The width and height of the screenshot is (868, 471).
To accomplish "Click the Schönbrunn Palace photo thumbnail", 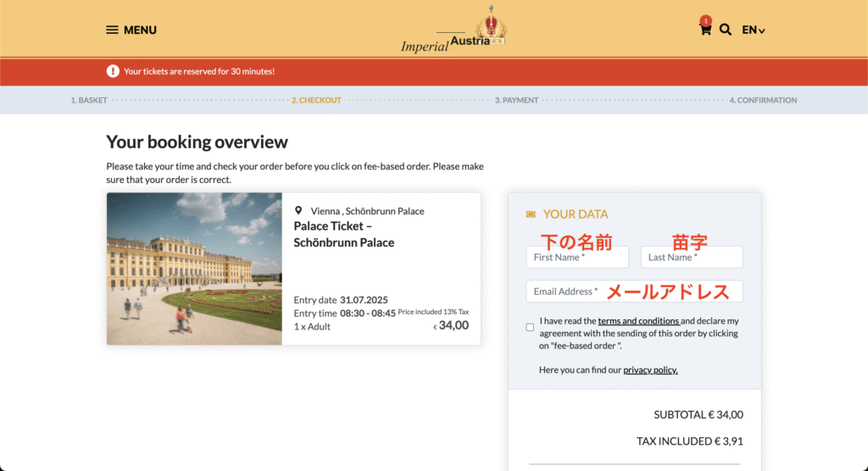I will pos(194,269).
